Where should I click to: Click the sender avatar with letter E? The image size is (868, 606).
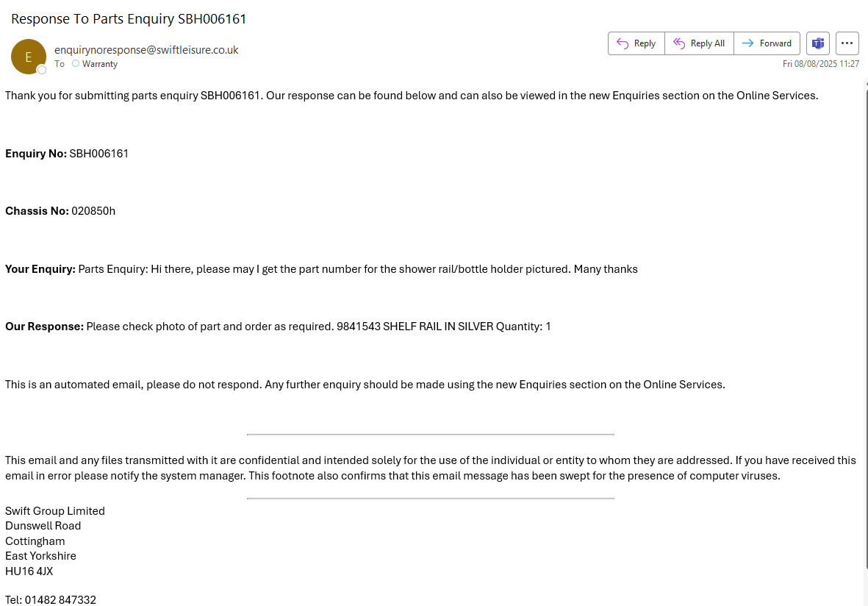click(x=29, y=57)
